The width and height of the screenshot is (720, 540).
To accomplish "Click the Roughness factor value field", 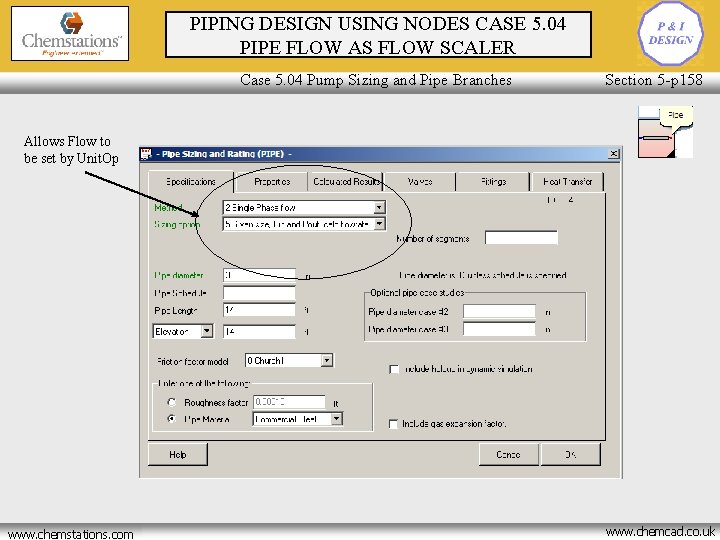I will 289,402.
